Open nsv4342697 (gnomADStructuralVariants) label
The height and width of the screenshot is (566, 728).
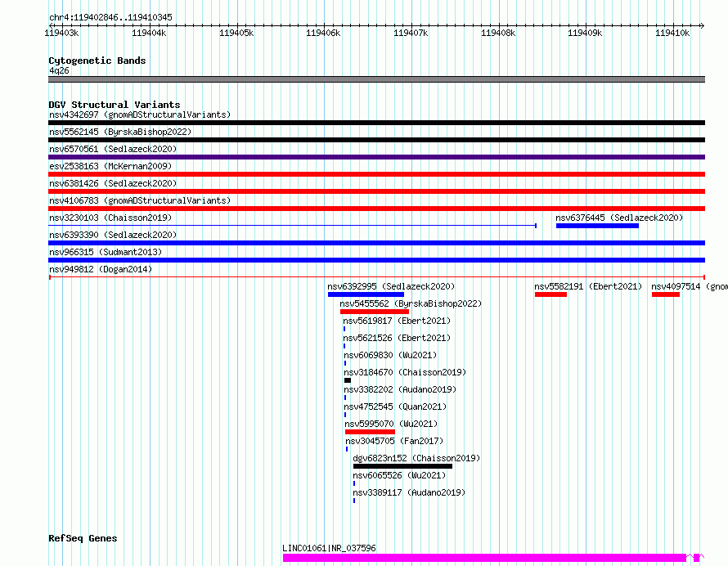(140, 115)
